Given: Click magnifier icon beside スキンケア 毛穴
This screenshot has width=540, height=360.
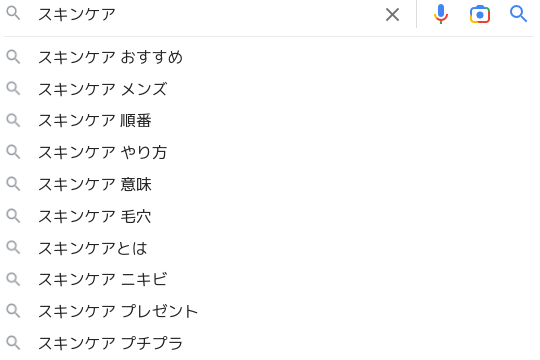Looking at the screenshot, I should point(13,216).
